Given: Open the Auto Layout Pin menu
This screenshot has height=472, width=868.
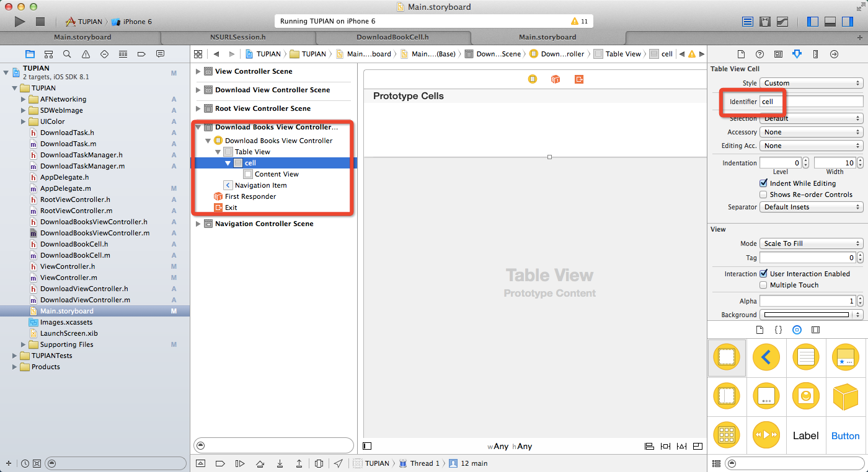Looking at the screenshot, I should [x=666, y=446].
